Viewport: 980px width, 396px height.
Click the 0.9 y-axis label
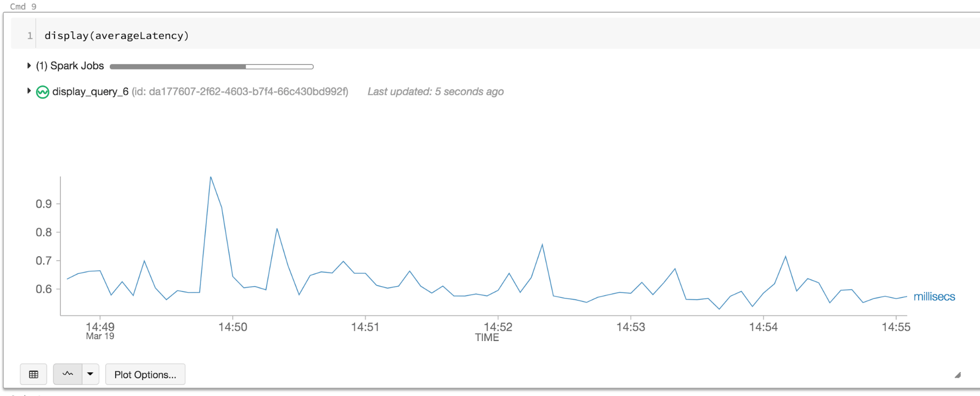[44, 204]
